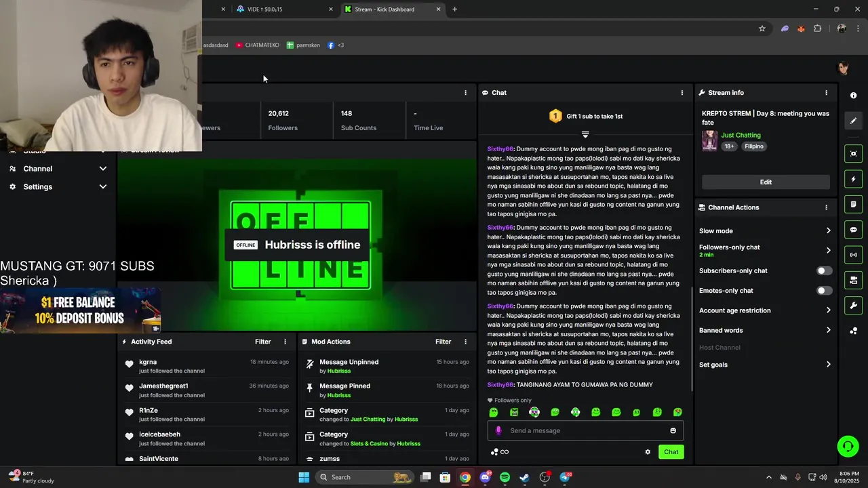
Task: Open Channel Actions three-dot menu
Action: pyautogui.click(x=826, y=207)
